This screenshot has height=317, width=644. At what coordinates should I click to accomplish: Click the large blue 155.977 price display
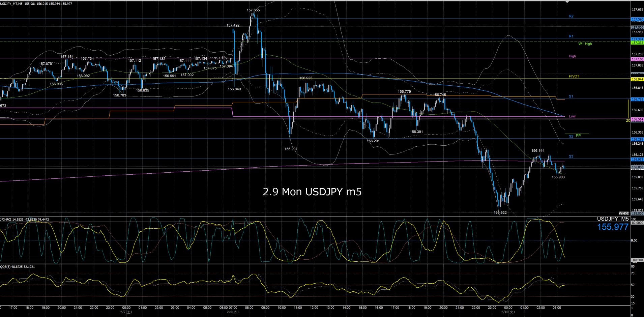click(613, 227)
